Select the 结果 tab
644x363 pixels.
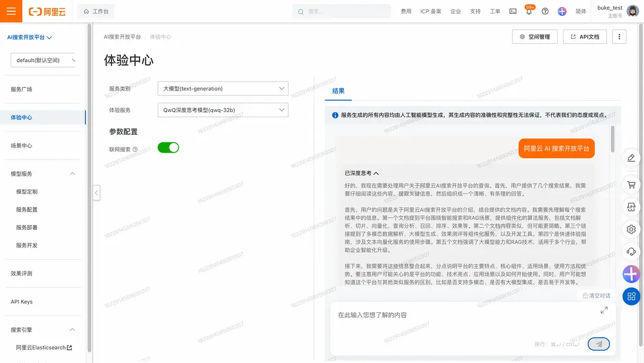[338, 91]
